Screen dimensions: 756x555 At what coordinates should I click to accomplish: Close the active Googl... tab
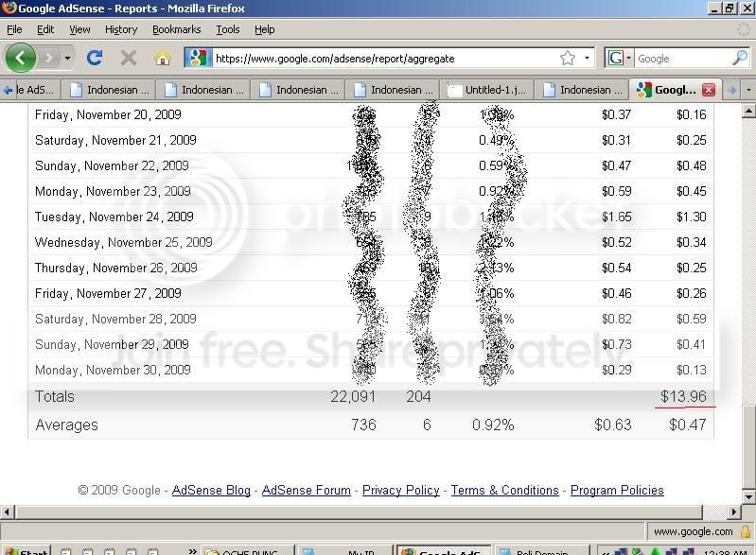709,90
